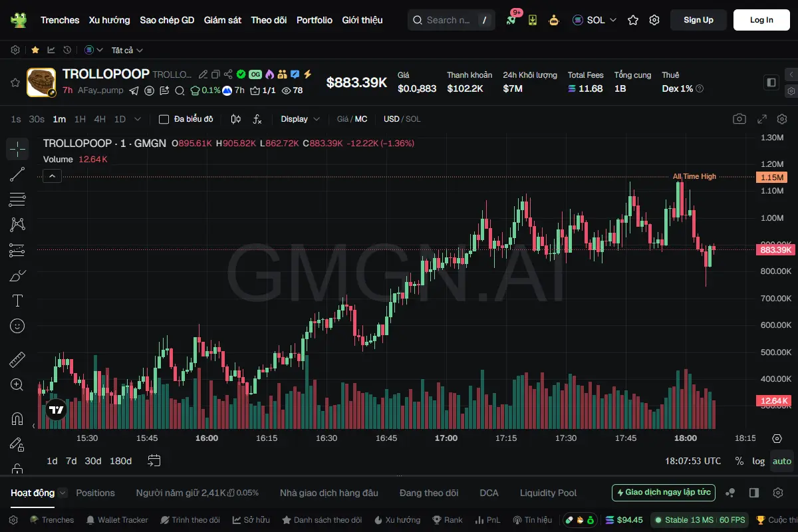Open notifications with 9+ badge
Viewport: 798px width, 532px height.
(511, 19)
